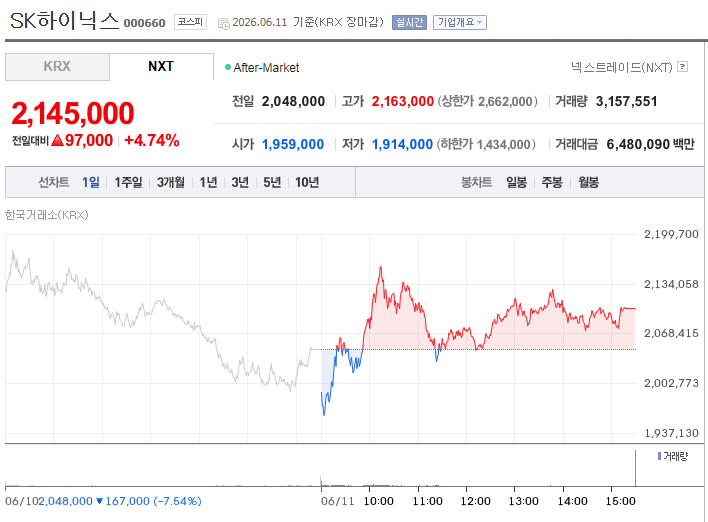Click the open price 1,959,000

click(x=293, y=144)
